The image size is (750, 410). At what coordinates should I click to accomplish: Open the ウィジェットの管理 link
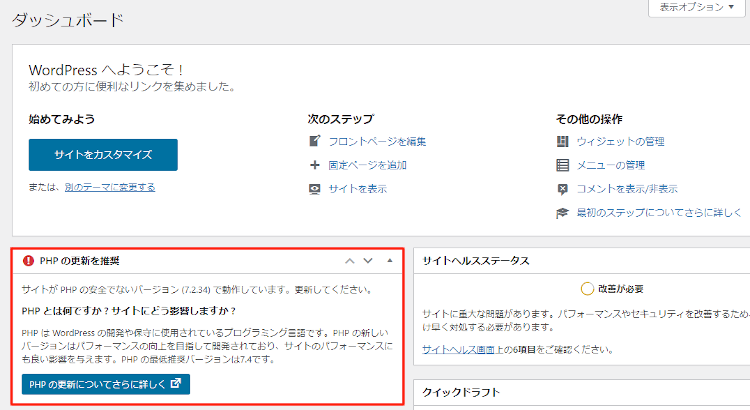coord(620,142)
